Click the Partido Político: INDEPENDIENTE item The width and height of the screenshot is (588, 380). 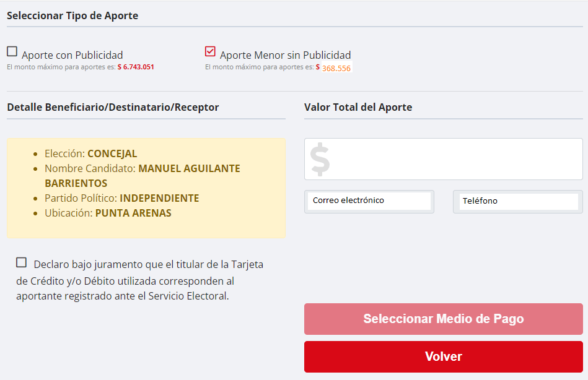pos(121,198)
